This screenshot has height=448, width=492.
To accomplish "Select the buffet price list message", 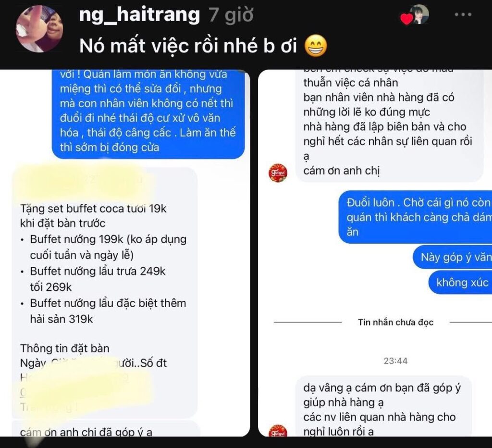I will (x=104, y=293).
